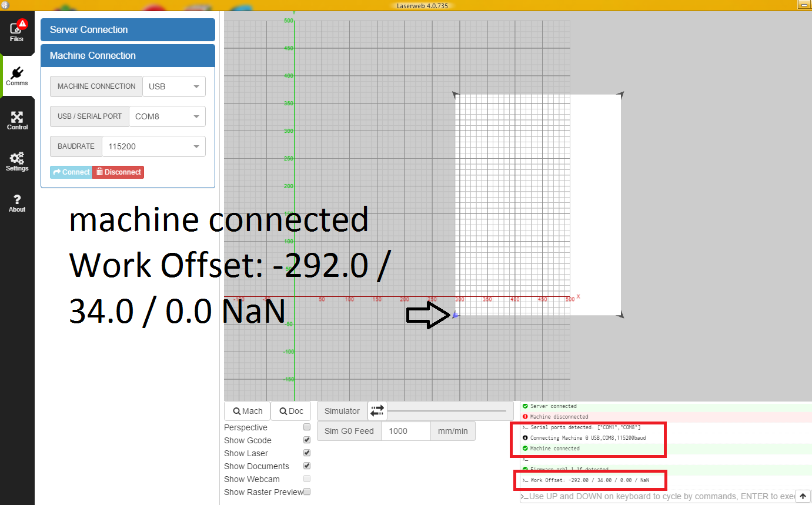Toggle the Show Raster Preview checkbox
The width and height of the screenshot is (812, 505).
point(306,492)
